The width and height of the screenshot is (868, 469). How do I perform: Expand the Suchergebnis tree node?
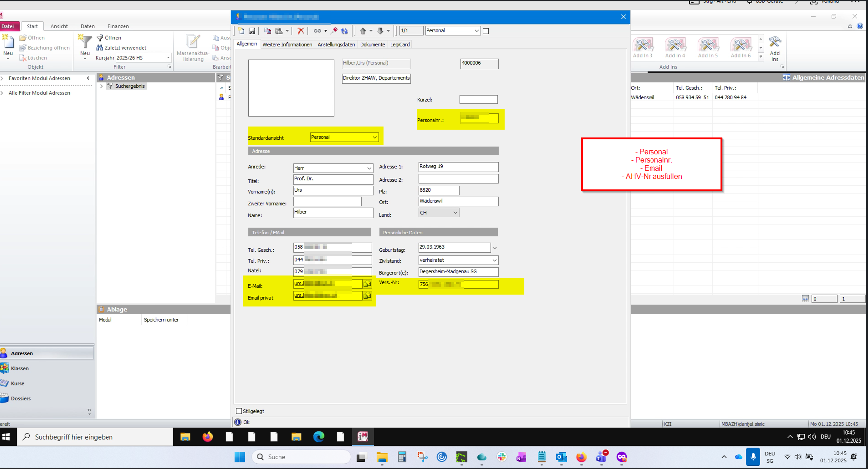pyautogui.click(x=102, y=86)
